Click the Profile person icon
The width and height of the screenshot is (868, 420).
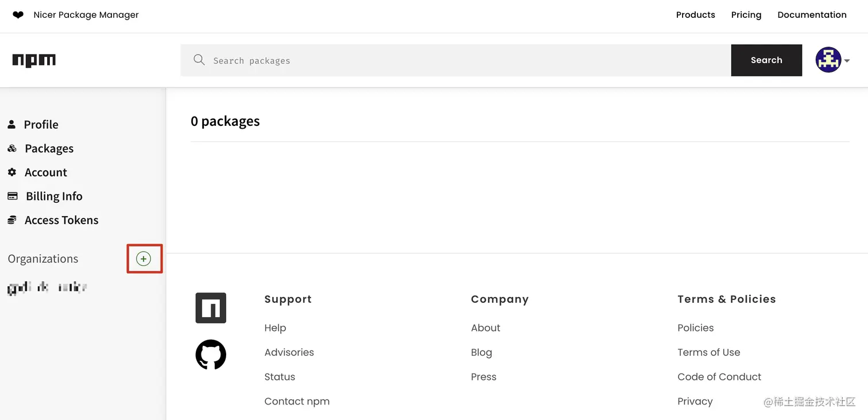coord(11,124)
